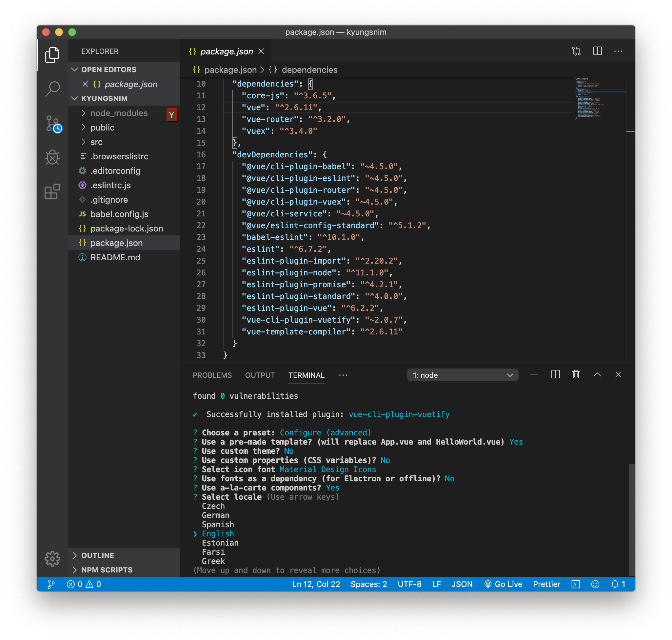
Task: Open notifications bell in status bar
Action: (x=615, y=584)
